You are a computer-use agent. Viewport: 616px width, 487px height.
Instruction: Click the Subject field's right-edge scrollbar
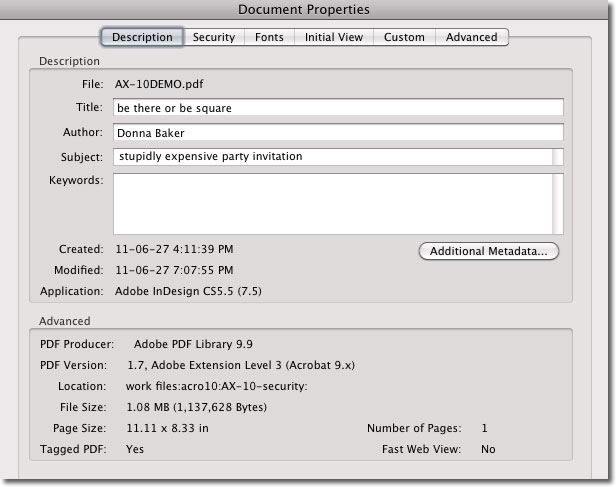pyautogui.click(x=558, y=156)
